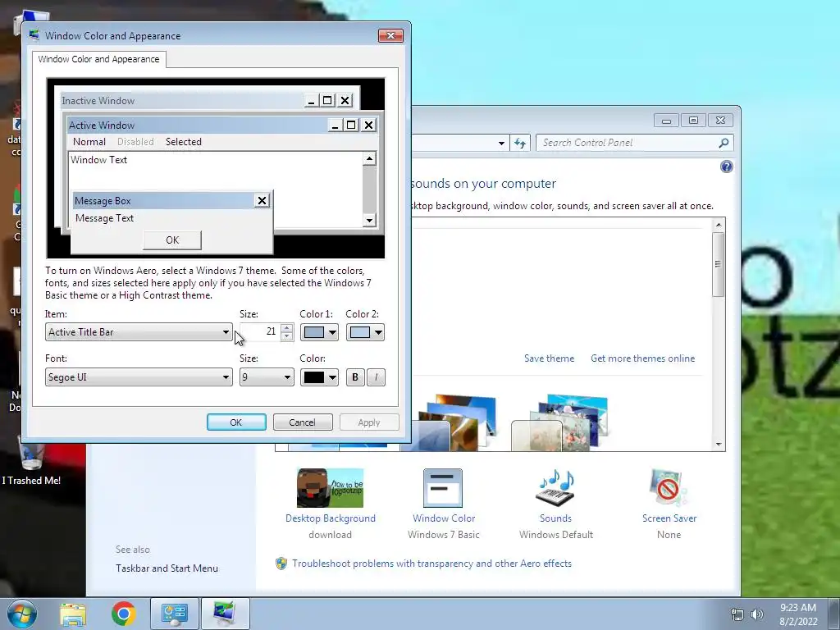Image resolution: width=840 pixels, height=630 pixels.
Task: Click the Cancel button
Action: click(x=303, y=422)
